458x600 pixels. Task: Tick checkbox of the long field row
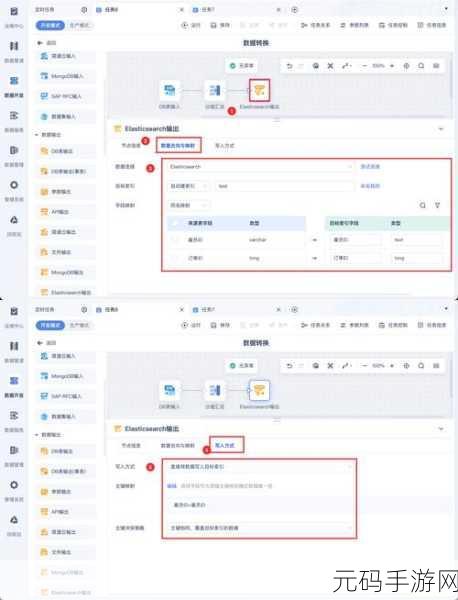click(x=175, y=258)
